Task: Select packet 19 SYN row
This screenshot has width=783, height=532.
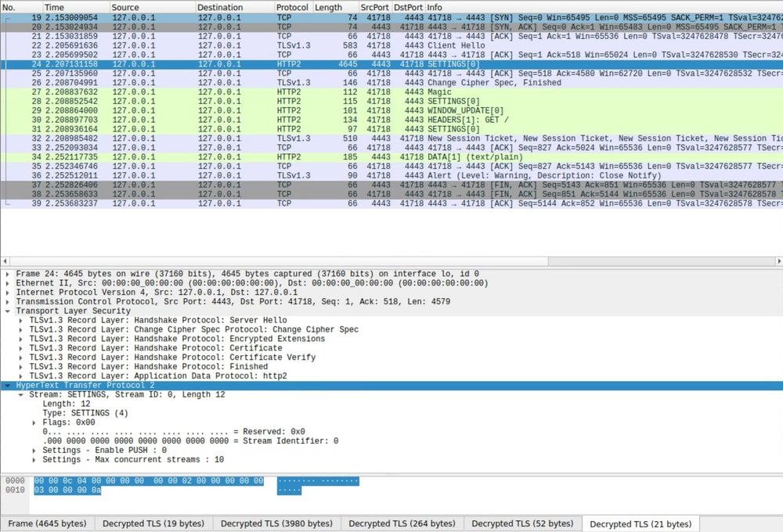Action: [x=391, y=18]
